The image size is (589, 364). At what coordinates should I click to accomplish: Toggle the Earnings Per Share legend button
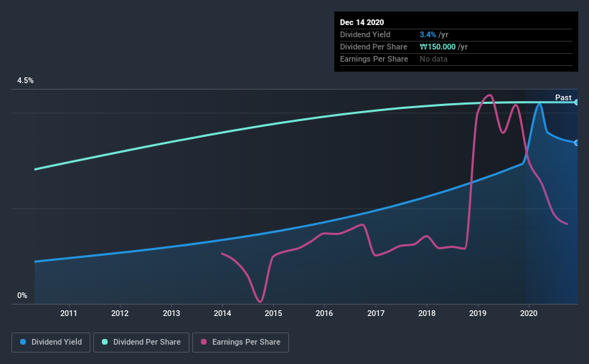tap(240, 343)
